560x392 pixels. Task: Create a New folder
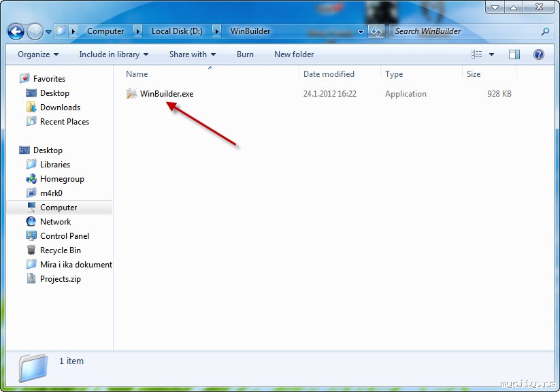coord(294,54)
